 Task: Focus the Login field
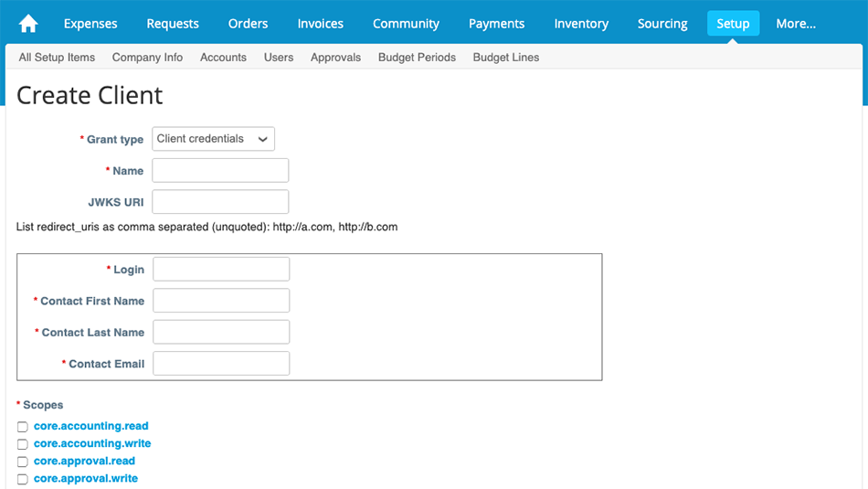(x=221, y=269)
